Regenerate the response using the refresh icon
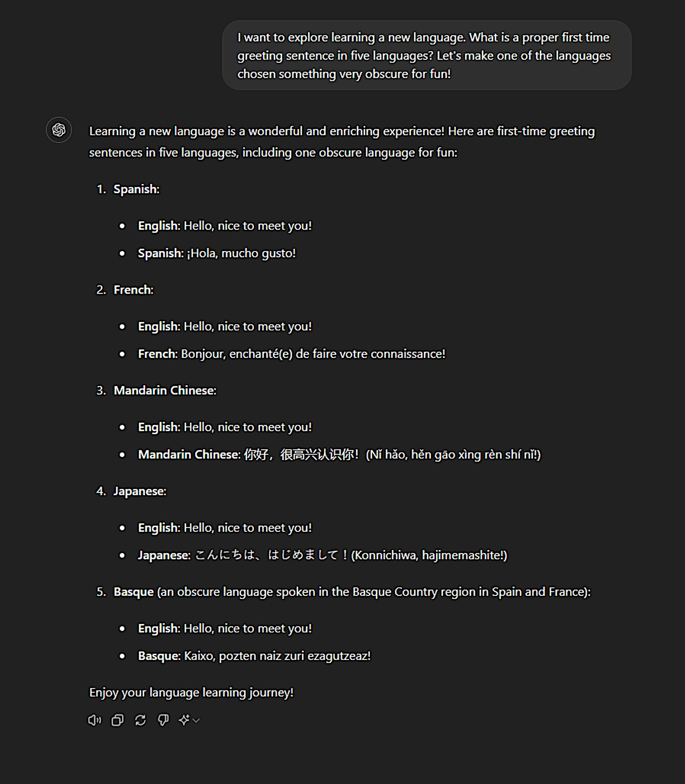This screenshot has height=784, width=685. tap(140, 720)
